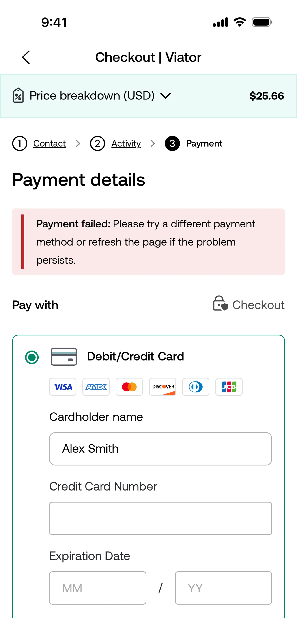The height and width of the screenshot is (644, 297).
Task: Click the price tag discount icon
Action: pos(18,95)
